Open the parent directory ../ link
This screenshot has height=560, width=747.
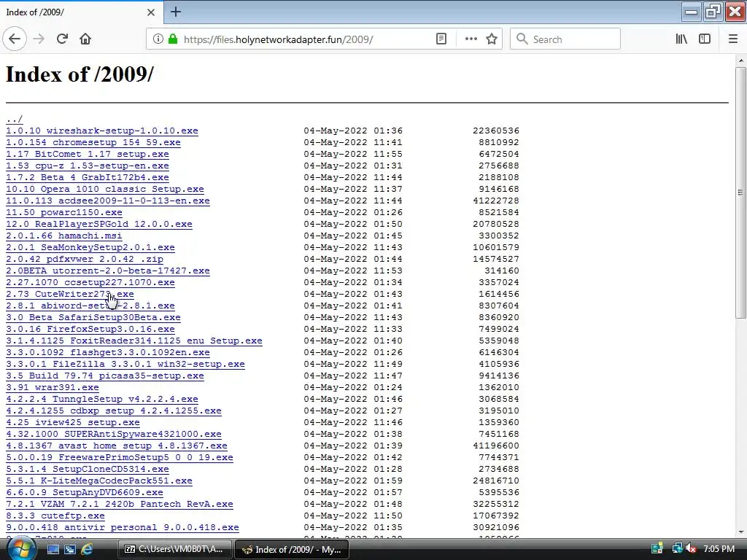pos(15,119)
